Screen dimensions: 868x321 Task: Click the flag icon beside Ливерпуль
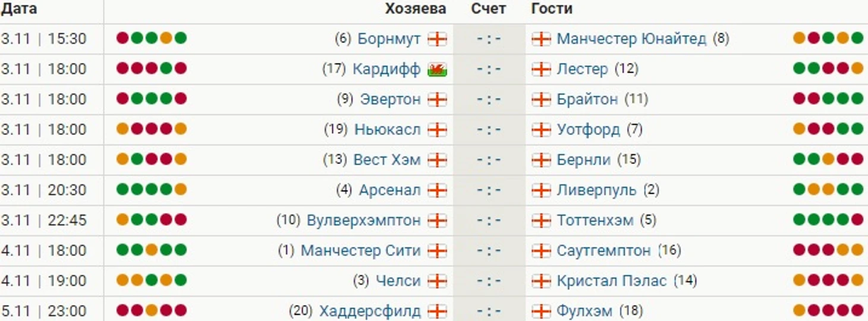(x=541, y=190)
